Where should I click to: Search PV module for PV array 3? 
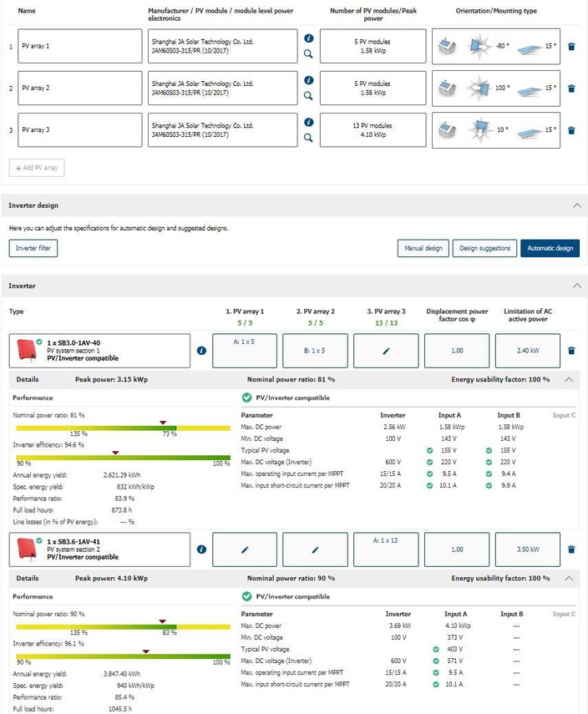pos(308,138)
